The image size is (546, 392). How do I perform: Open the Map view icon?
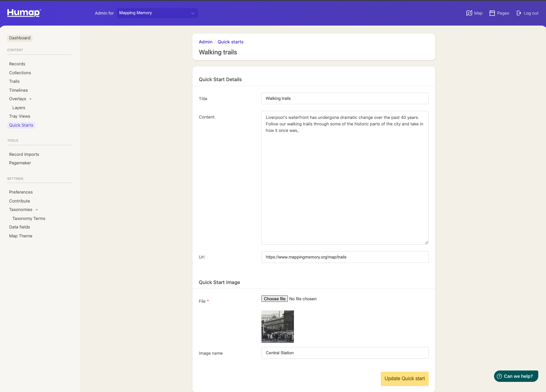coord(469,13)
